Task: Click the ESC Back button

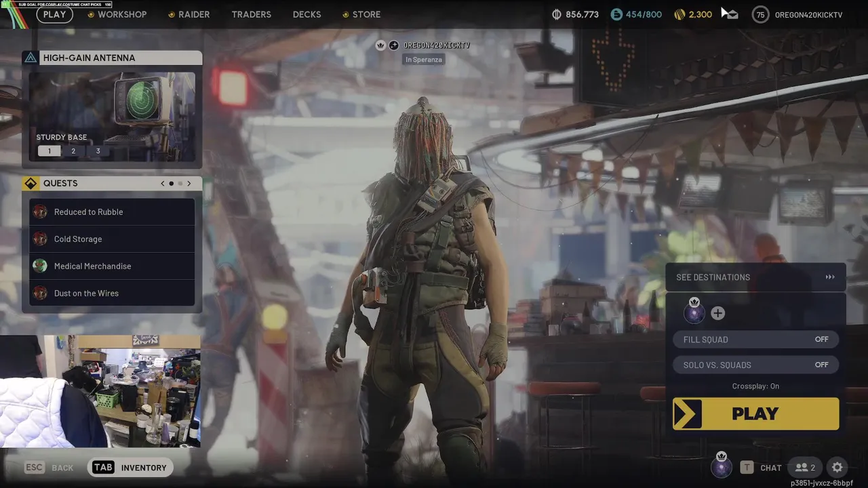Action: pos(48,468)
